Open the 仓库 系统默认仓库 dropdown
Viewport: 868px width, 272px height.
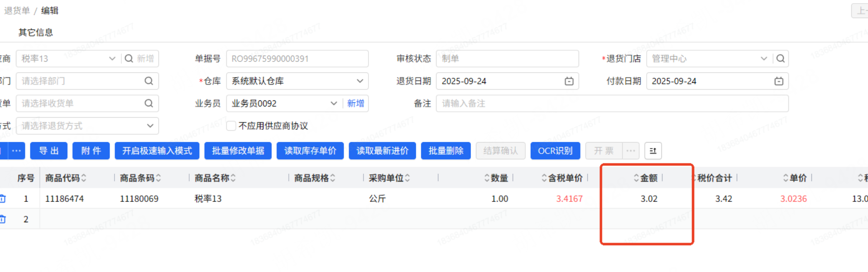tap(360, 81)
